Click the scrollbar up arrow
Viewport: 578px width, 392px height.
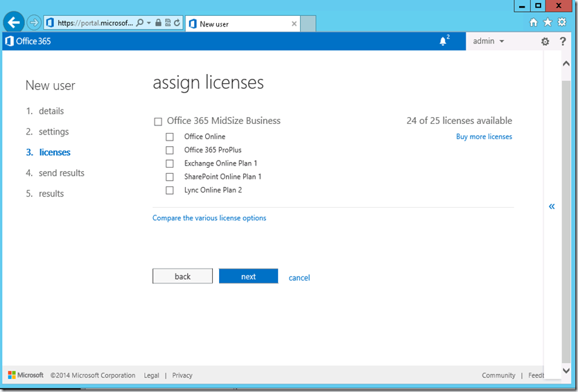coord(566,63)
